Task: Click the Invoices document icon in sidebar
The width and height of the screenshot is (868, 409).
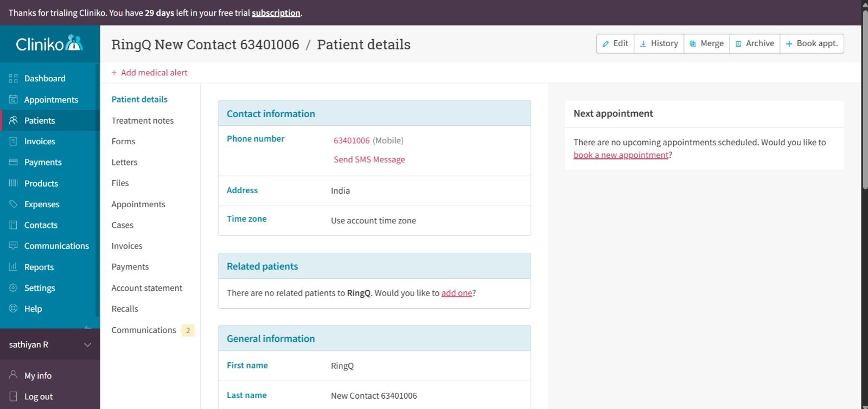Action: point(14,141)
